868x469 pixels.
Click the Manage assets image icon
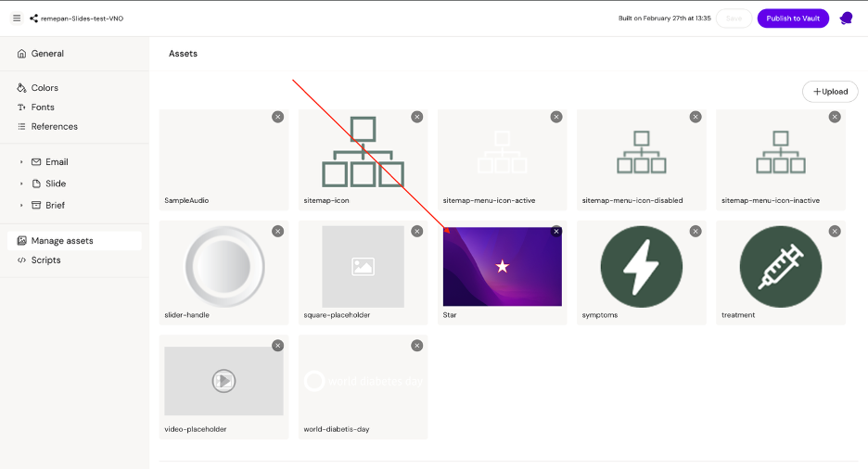(21, 241)
